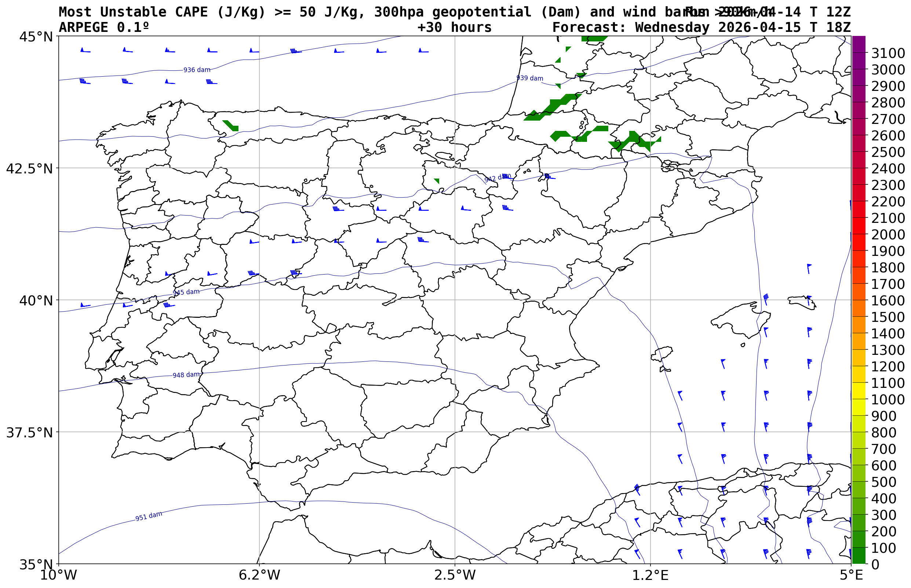Click the 936 dam contour label

pyautogui.click(x=197, y=70)
